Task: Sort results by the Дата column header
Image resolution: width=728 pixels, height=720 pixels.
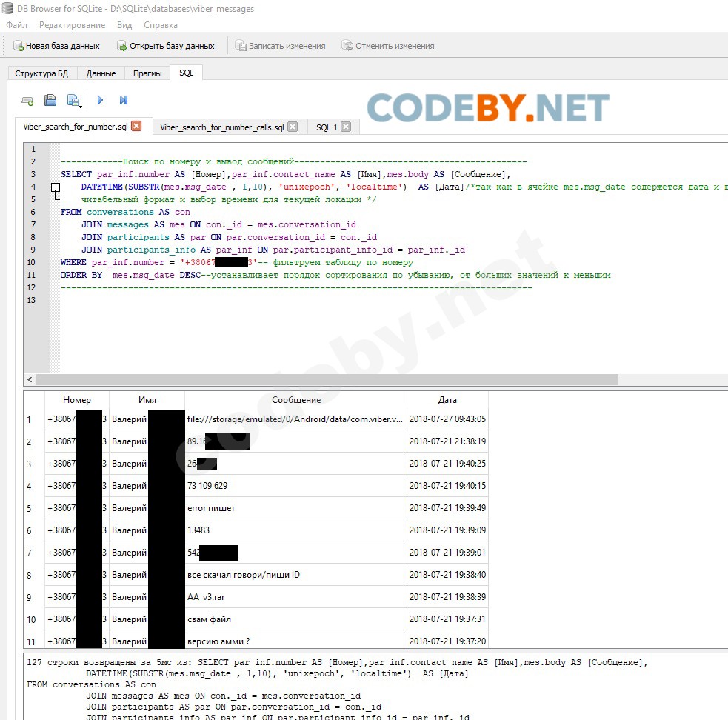Action: click(x=447, y=400)
